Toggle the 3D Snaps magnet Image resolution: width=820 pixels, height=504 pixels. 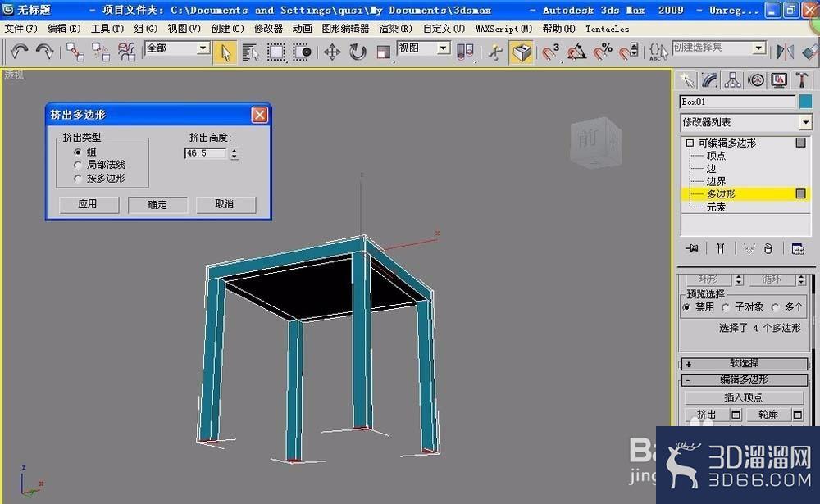550,52
